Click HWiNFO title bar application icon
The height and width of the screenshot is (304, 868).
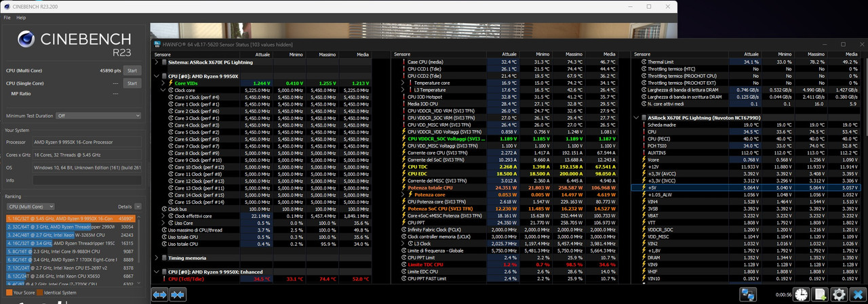pos(156,44)
